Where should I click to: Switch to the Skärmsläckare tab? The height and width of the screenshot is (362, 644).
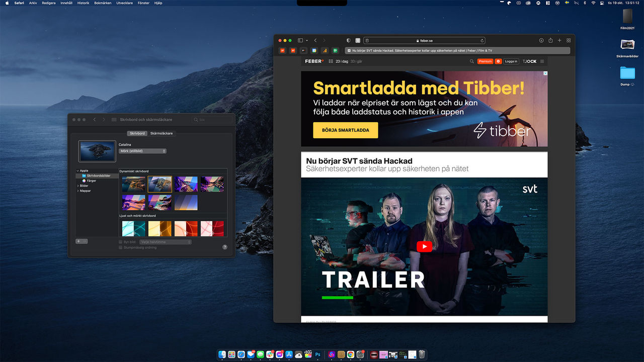point(162,133)
